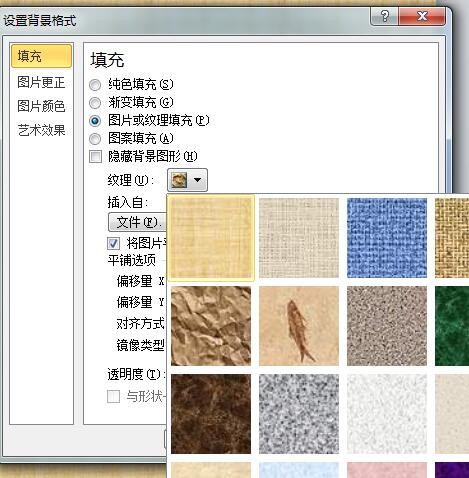
Task: Select the gray granite texture swatch
Action: click(x=299, y=414)
